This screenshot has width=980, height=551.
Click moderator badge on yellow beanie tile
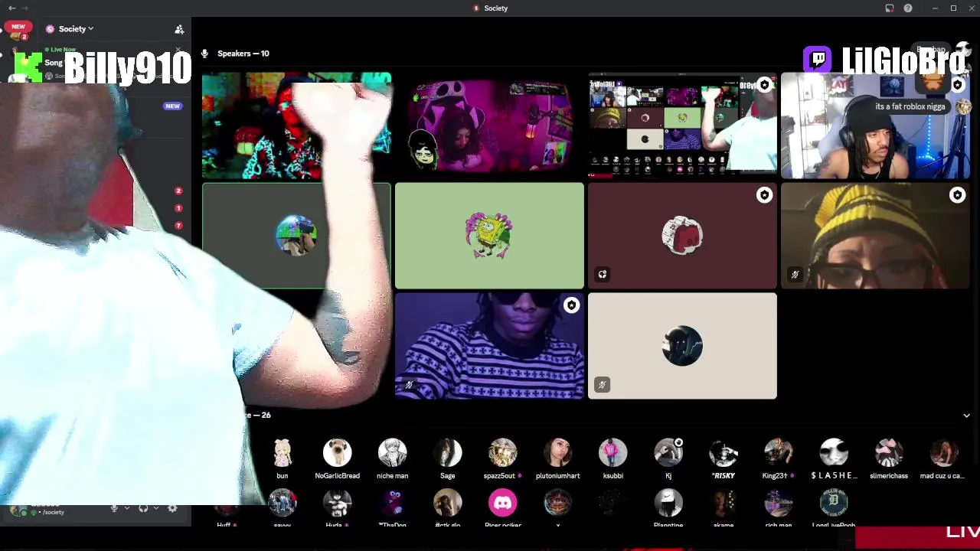pyautogui.click(x=957, y=195)
